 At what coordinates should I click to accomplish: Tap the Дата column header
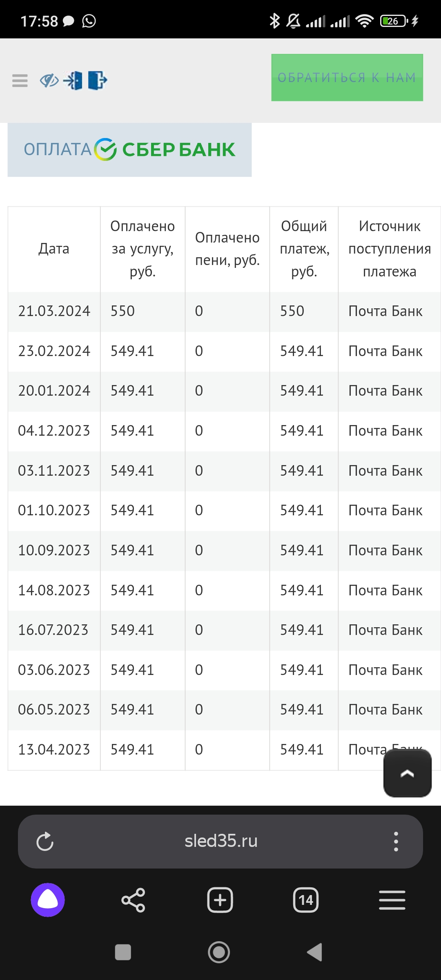[54, 249]
